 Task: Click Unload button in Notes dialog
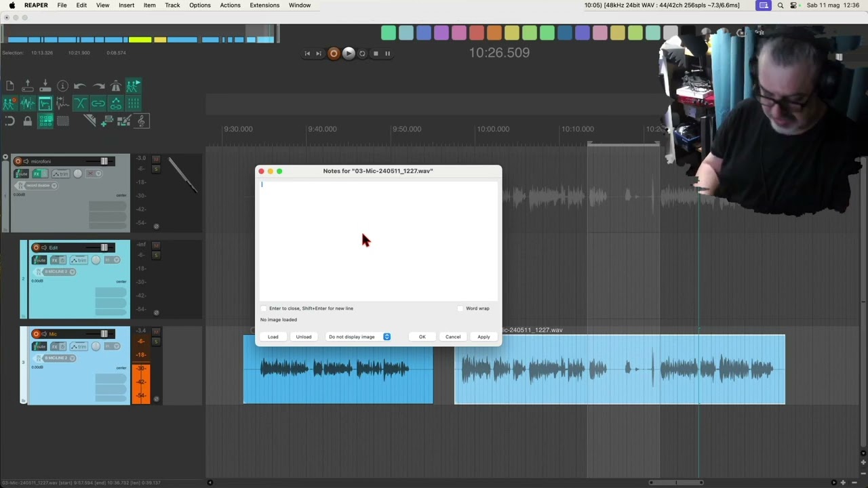tap(304, 337)
